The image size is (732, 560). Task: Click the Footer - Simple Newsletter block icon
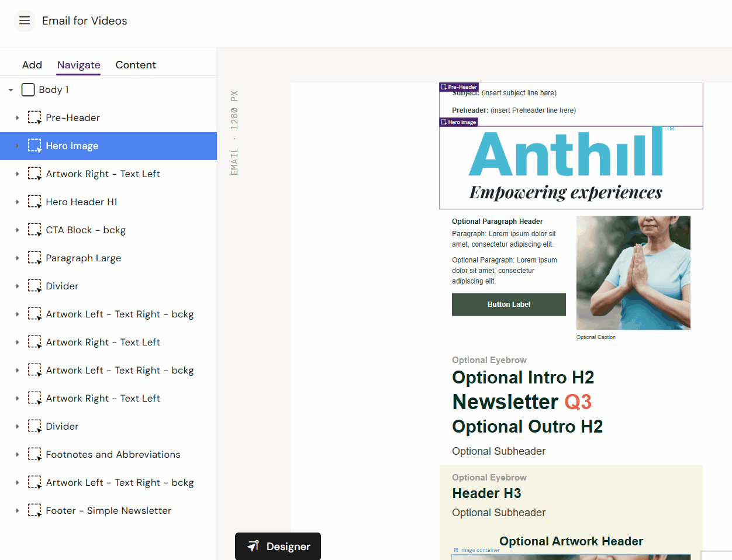(x=34, y=511)
